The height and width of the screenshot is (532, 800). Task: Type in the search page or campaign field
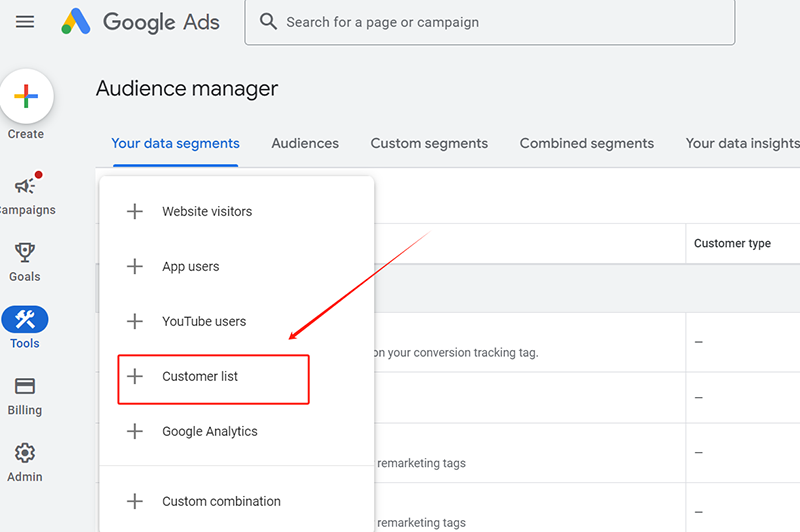500,22
